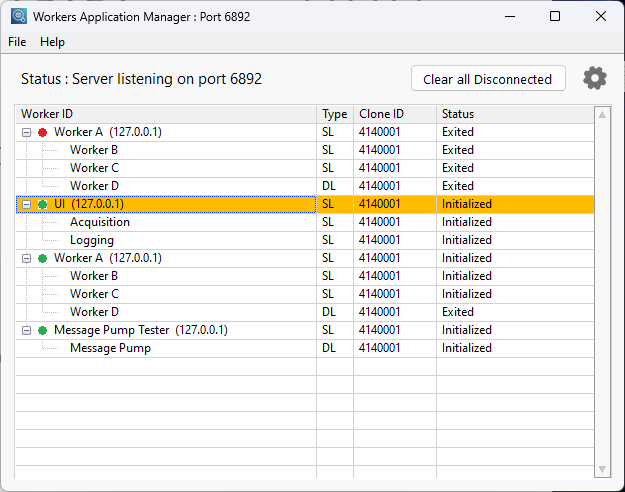Select the Acquisition worker row
Viewport: 625px width, 492px height.
tap(100, 222)
